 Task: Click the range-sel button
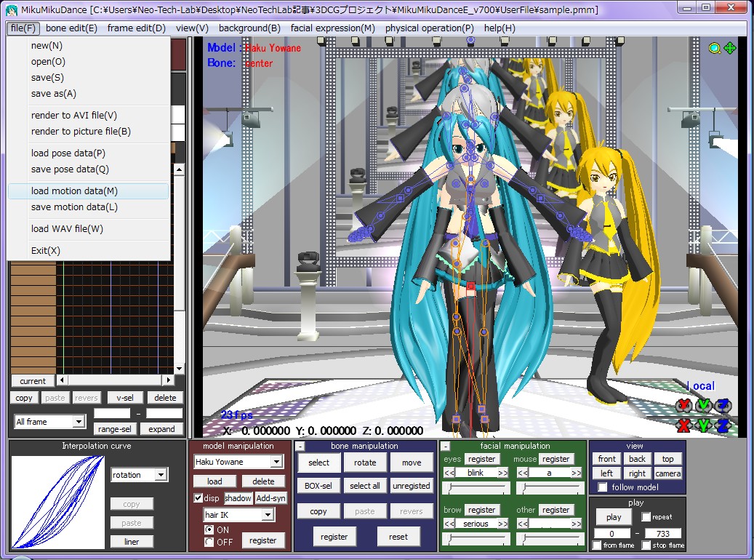[114, 428]
